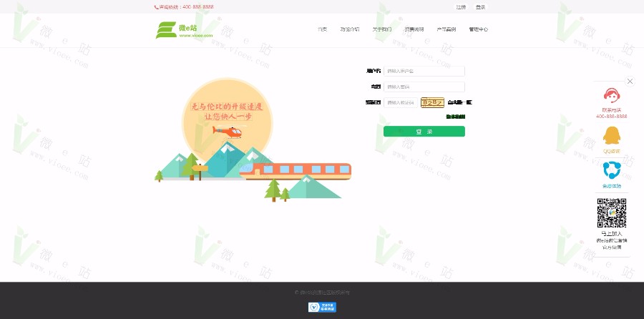Close the floating contact sidebar
Screen dimensions: 644x319
[x=630, y=82]
